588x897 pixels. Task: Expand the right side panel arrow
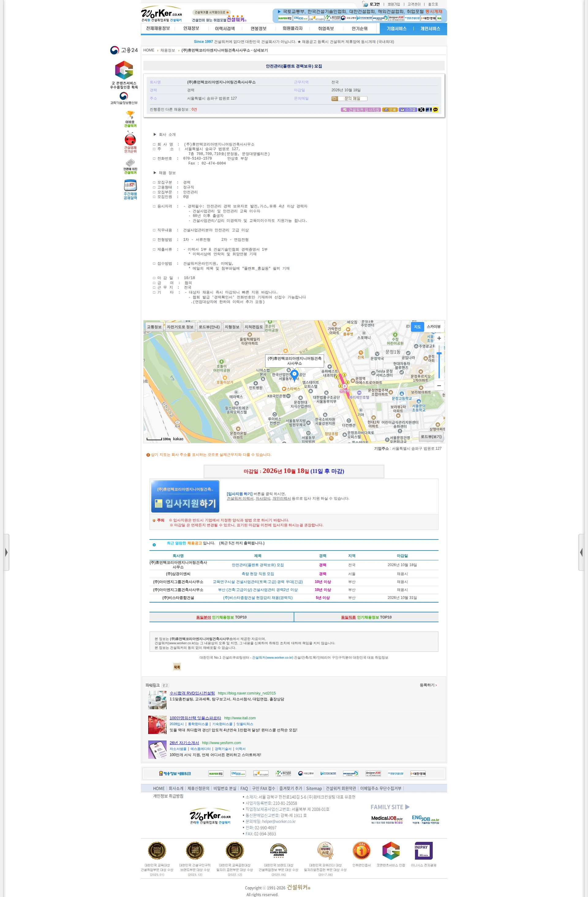582,553
